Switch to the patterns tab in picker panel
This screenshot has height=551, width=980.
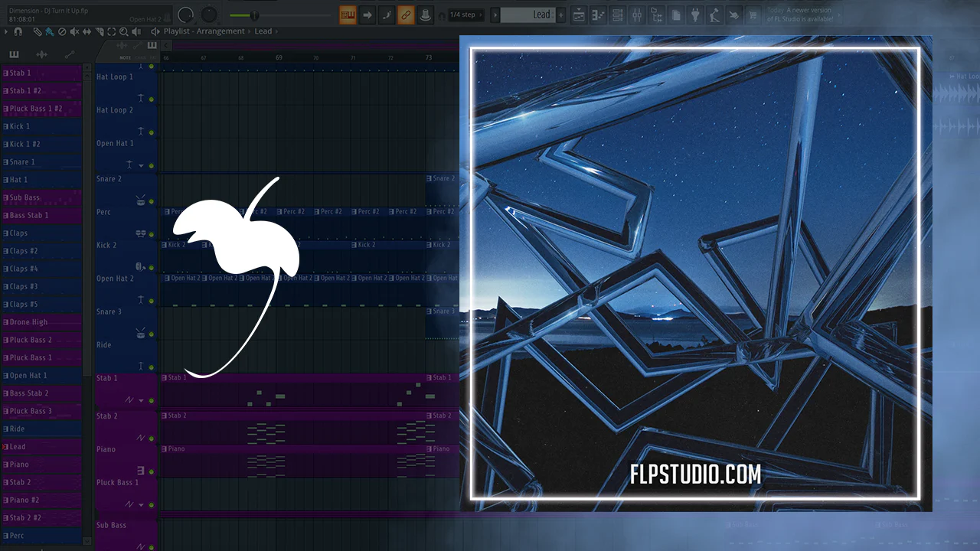(x=14, y=54)
